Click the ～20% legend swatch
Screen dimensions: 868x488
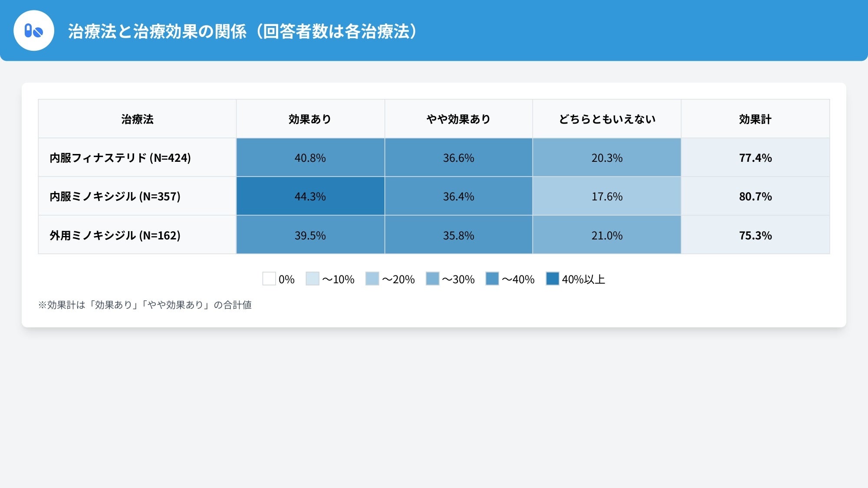(x=372, y=278)
